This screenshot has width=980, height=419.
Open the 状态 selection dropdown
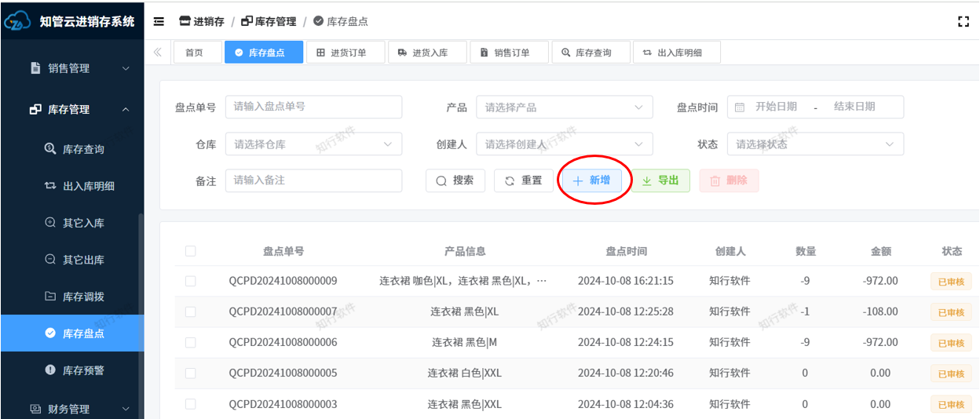815,144
